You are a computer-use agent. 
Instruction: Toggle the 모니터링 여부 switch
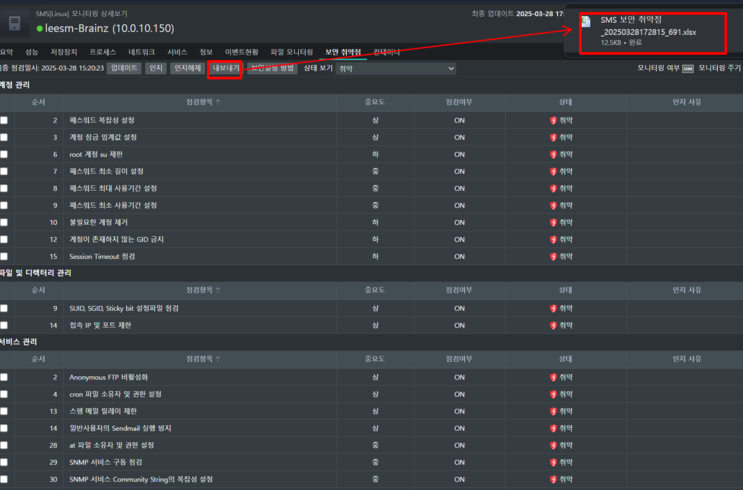tap(688, 68)
